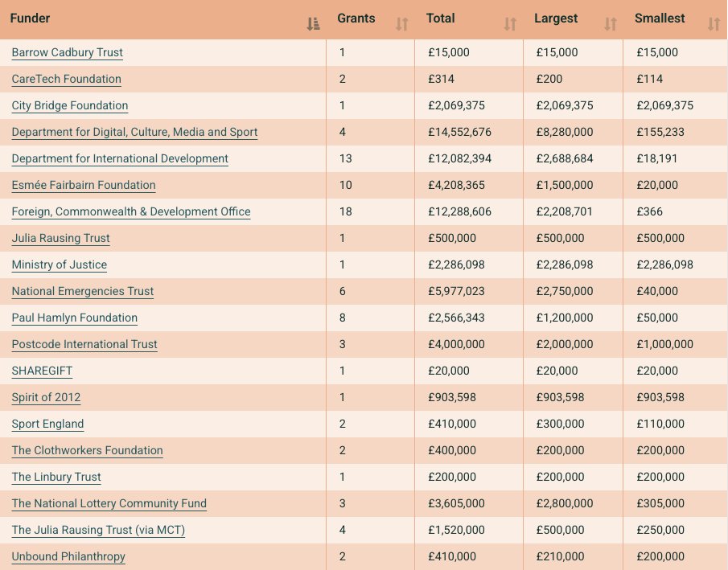Open CareTech Foundation funder link
728x570 pixels.
click(x=67, y=79)
